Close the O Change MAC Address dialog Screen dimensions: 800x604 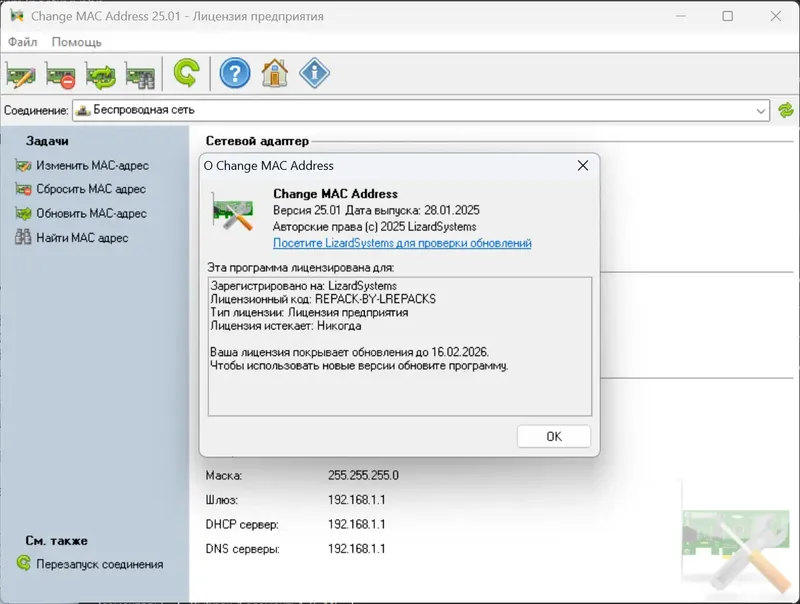pos(583,166)
